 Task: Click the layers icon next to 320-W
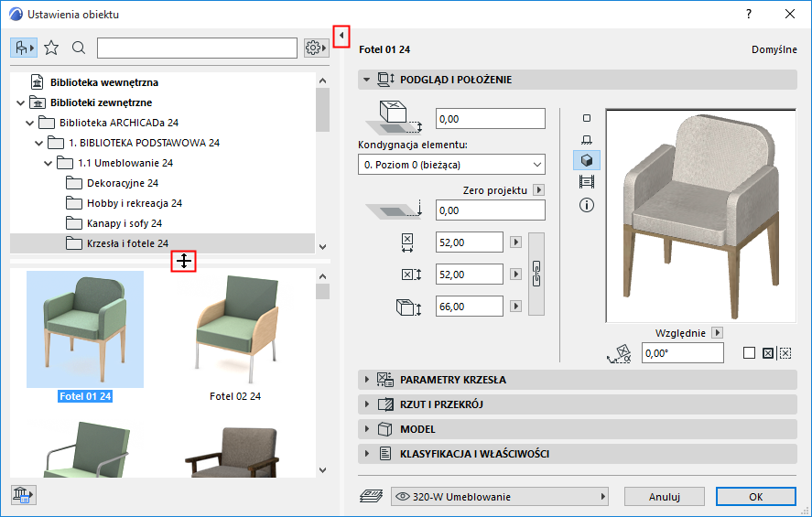[x=371, y=496]
